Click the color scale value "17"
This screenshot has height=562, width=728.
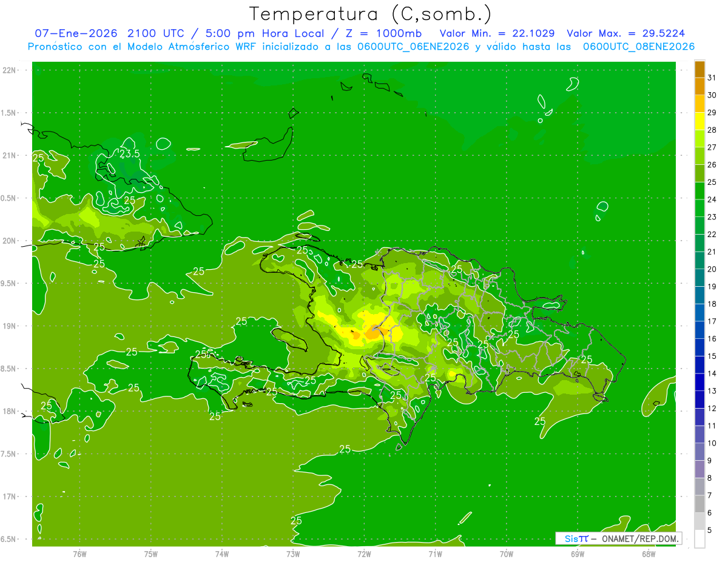click(712, 321)
